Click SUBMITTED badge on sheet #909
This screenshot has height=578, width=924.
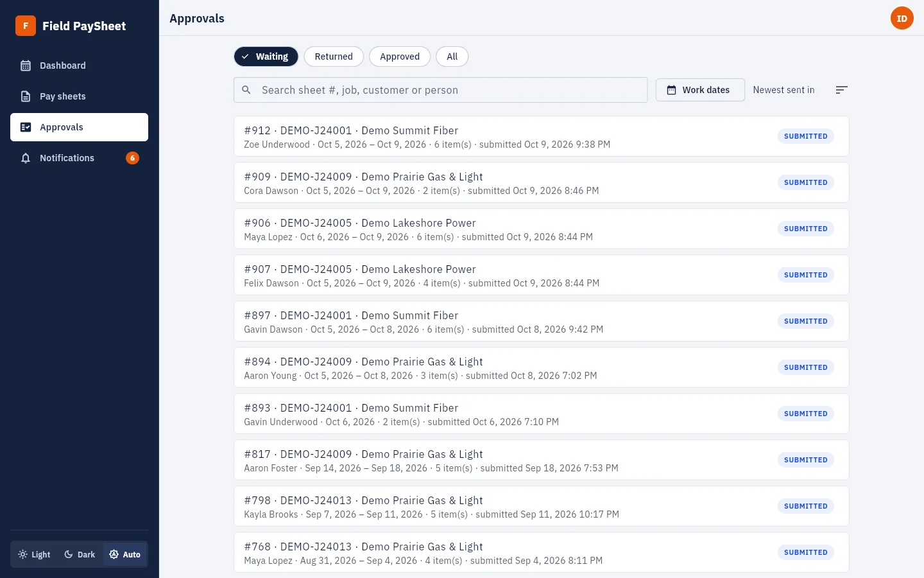tap(805, 182)
